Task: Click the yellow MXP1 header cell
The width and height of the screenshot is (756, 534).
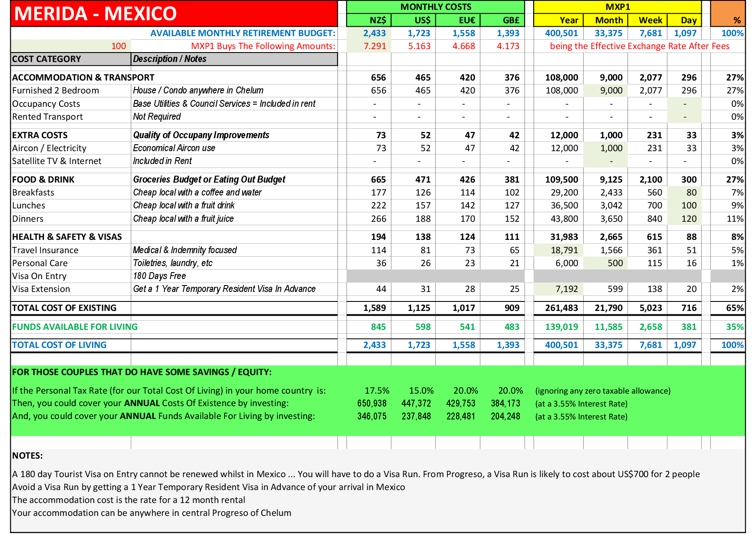Action: click(617, 7)
